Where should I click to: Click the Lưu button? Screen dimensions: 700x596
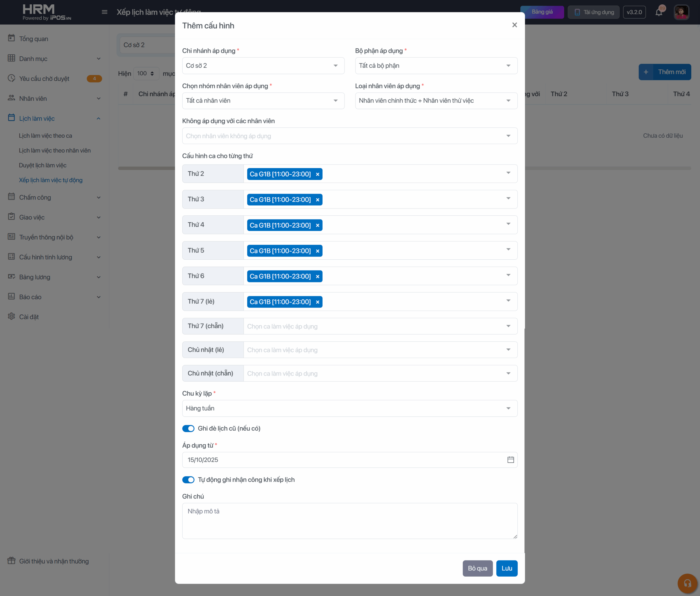(506, 568)
